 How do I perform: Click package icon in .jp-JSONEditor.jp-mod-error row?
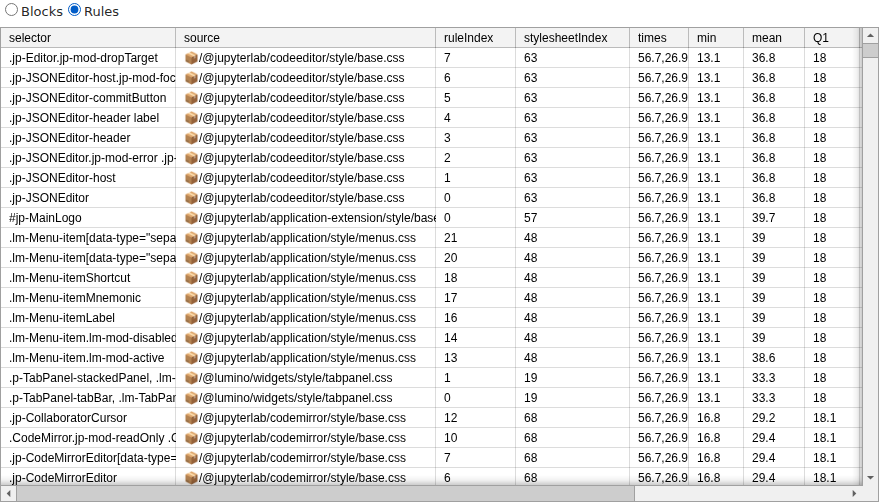click(191, 158)
